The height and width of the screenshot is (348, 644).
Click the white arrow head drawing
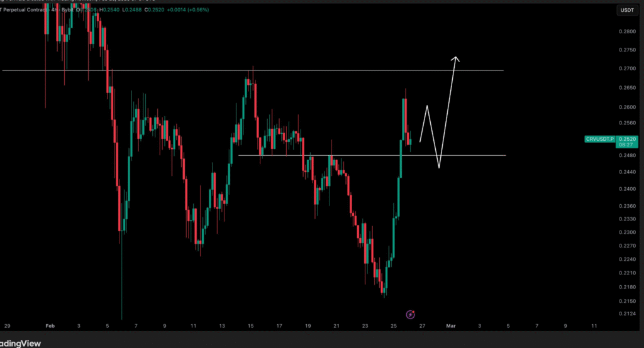[x=456, y=59]
